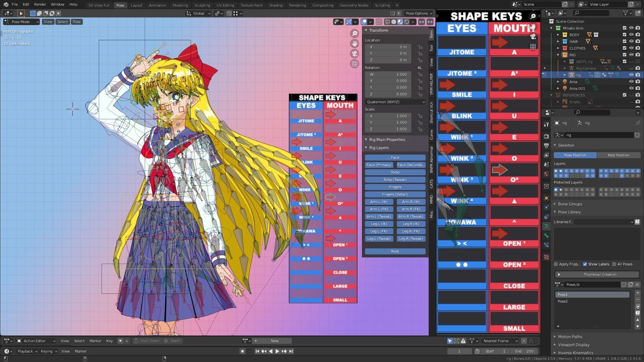Click the viewport zoom magnifier gizmo
Viewport: 644px width, 362px height.
(355, 34)
